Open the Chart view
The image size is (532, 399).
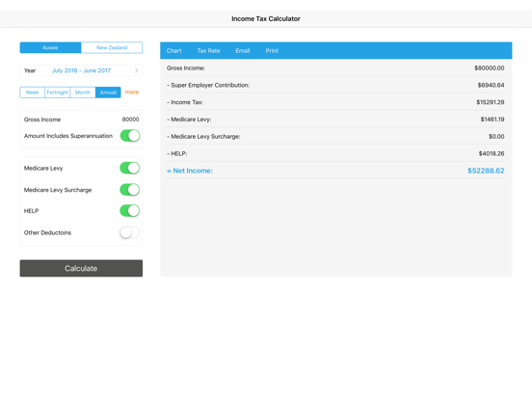174,50
